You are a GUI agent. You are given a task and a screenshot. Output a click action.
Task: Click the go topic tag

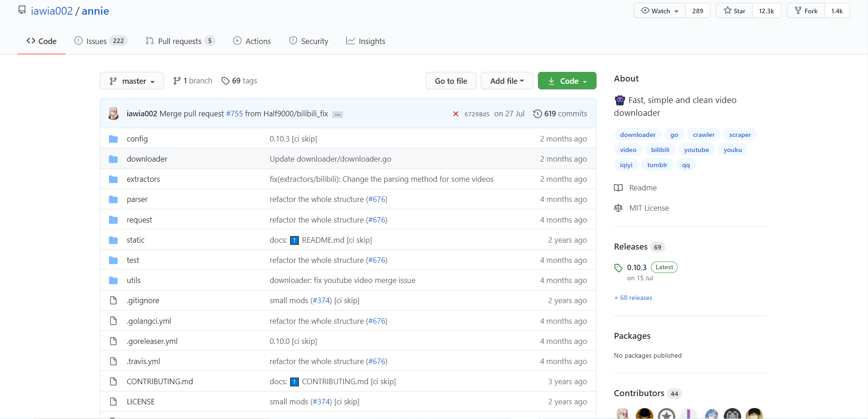(674, 135)
